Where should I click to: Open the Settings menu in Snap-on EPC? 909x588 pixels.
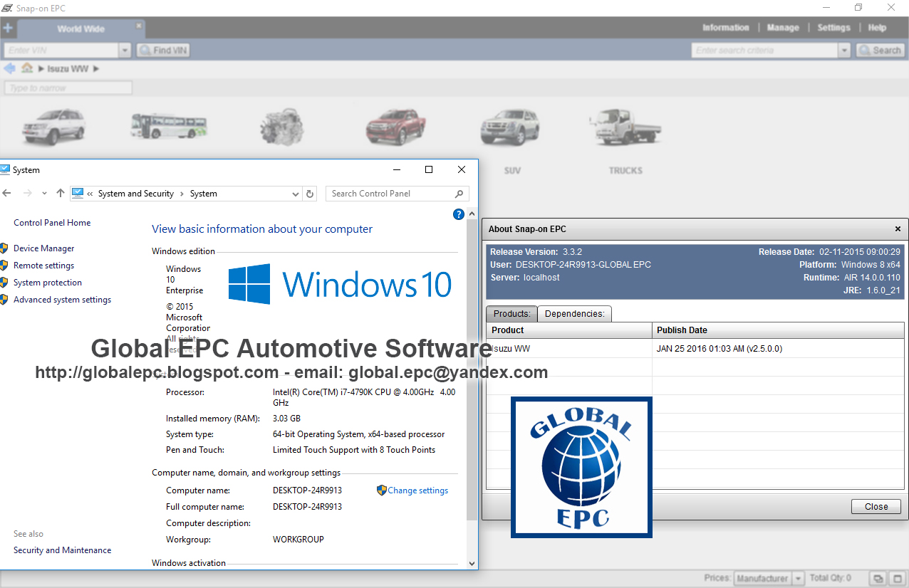pos(833,28)
